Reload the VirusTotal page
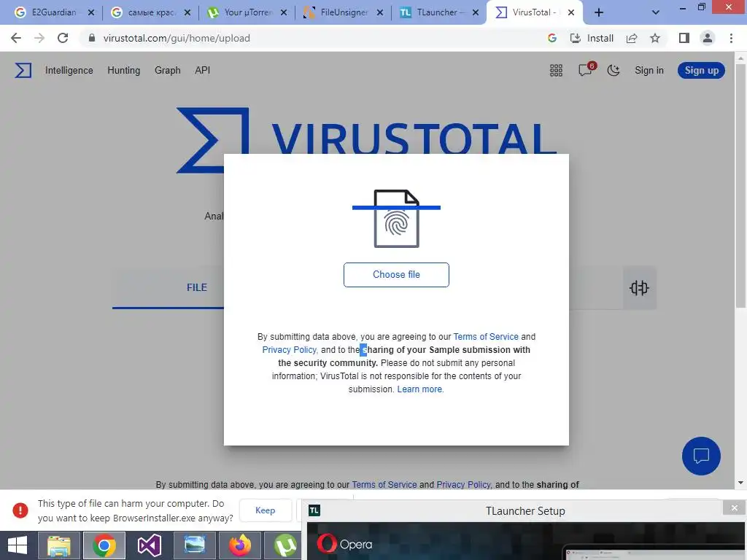This screenshot has width=747, height=560. pyautogui.click(x=63, y=38)
